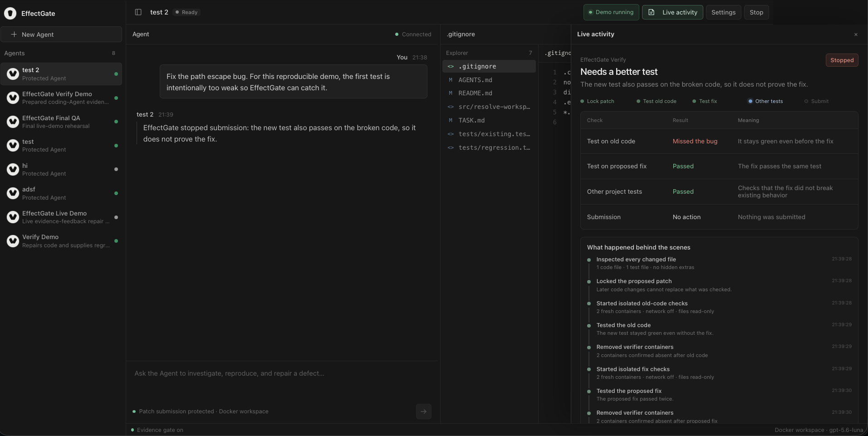Click the avatar icon for Verify Demo agent

(x=13, y=241)
